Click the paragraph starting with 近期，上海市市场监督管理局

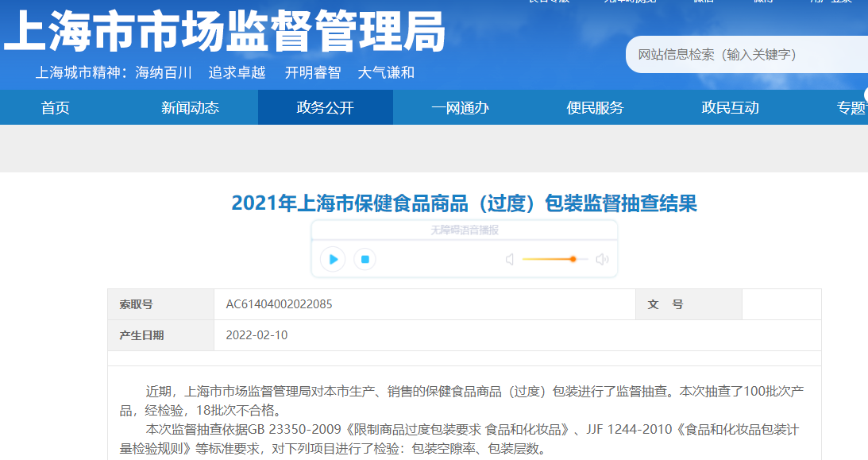461,400
